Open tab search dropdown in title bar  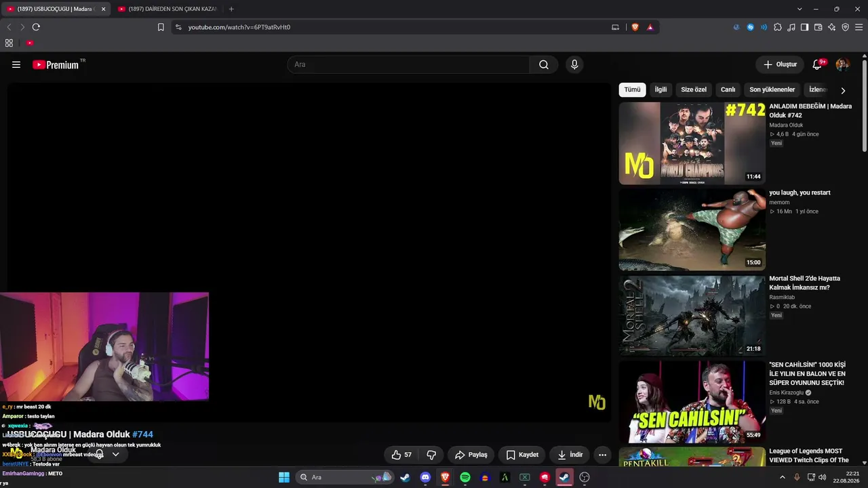pyautogui.click(x=800, y=9)
